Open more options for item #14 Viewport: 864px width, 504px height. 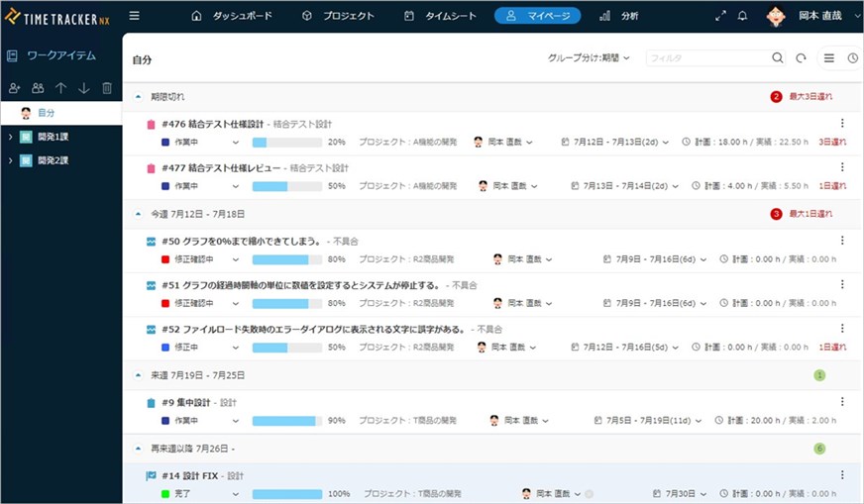(842, 475)
